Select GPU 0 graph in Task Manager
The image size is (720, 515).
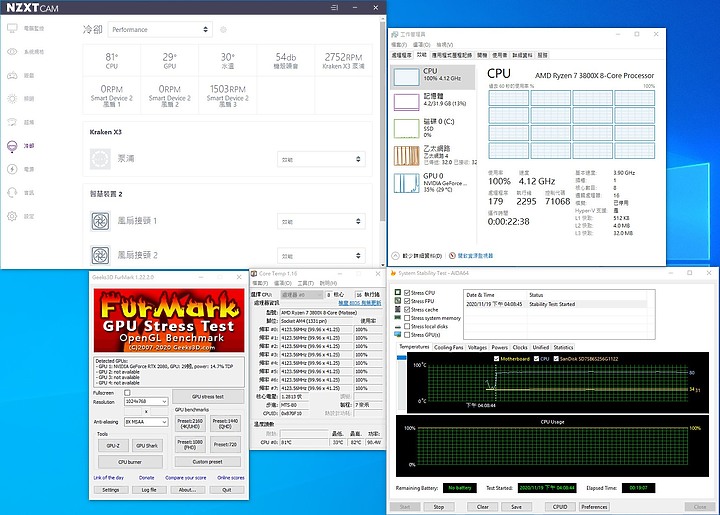(406, 183)
